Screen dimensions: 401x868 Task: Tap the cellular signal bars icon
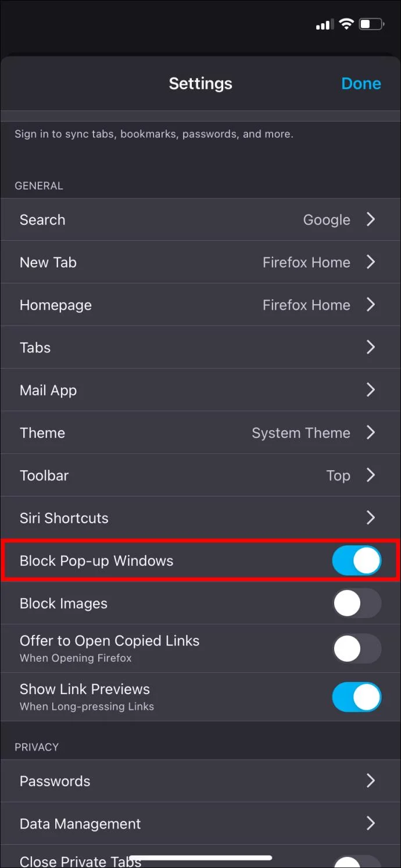tap(324, 25)
